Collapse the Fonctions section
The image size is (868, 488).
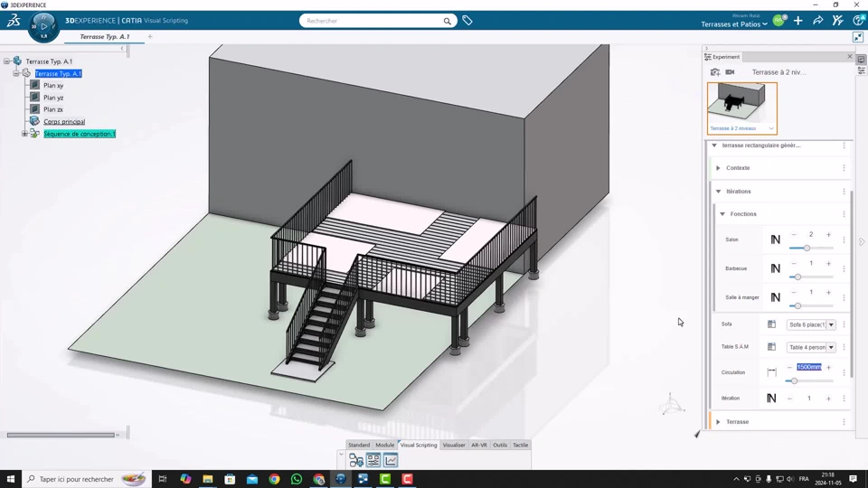pyautogui.click(x=722, y=213)
